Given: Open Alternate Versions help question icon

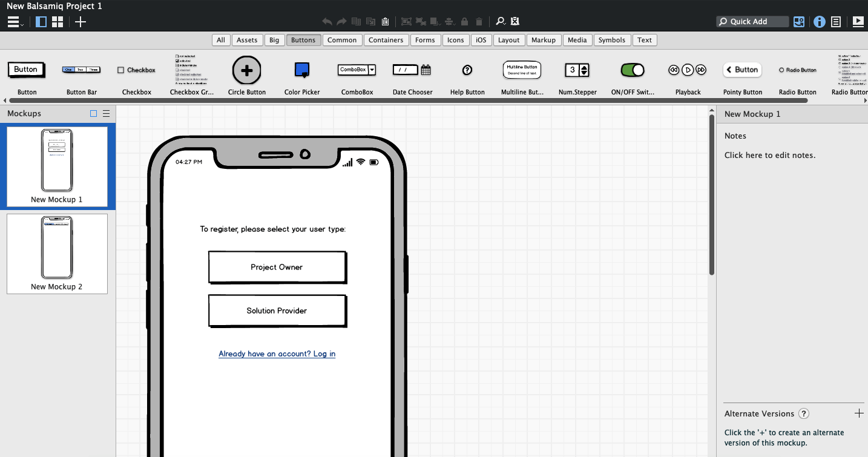Looking at the screenshot, I should pyautogui.click(x=804, y=413).
